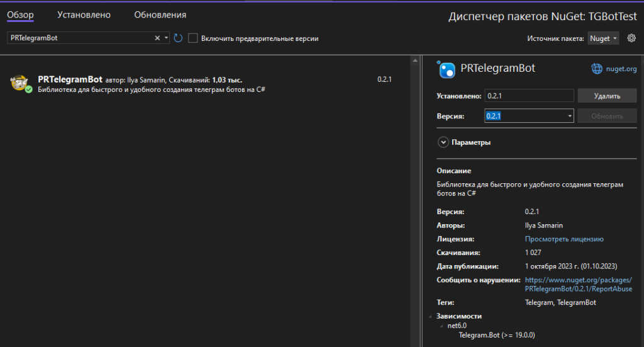The height and width of the screenshot is (347, 644).
Task: Refresh the package search results
Action: click(x=178, y=38)
